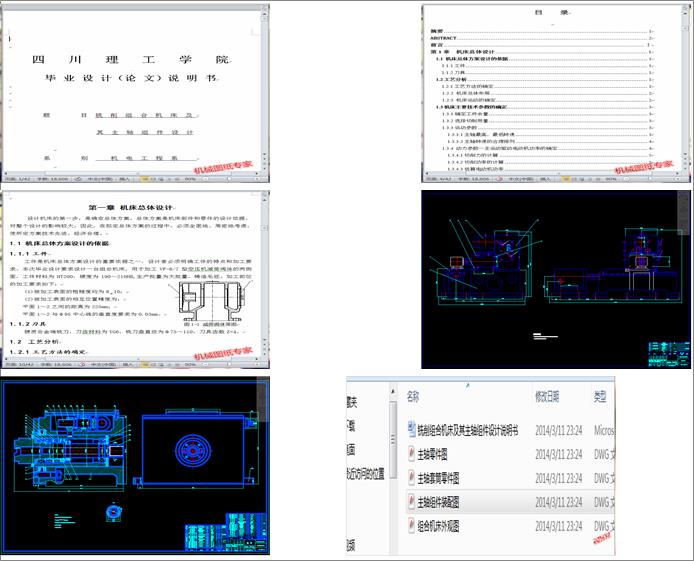Click the page count in cover page window status bar
The image size is (694, 561).
click(x=17, y=179)
